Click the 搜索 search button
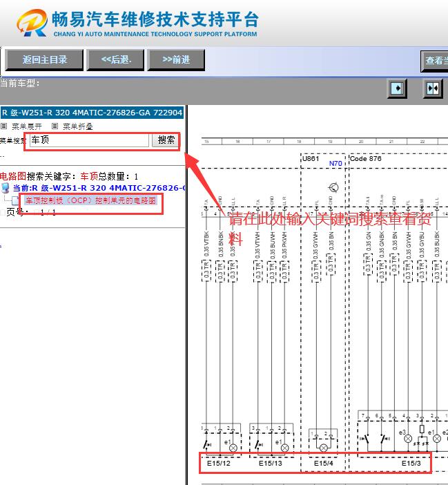This screenshot has width=448, height=485. coord(166,140)
